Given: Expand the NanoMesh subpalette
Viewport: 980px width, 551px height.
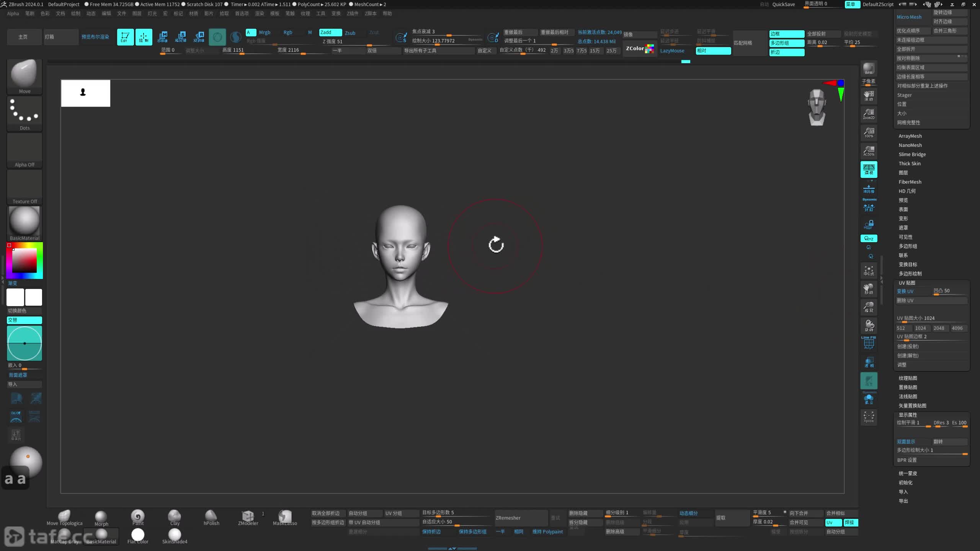Looking at the screenshot, I should [x=910, y=145].
